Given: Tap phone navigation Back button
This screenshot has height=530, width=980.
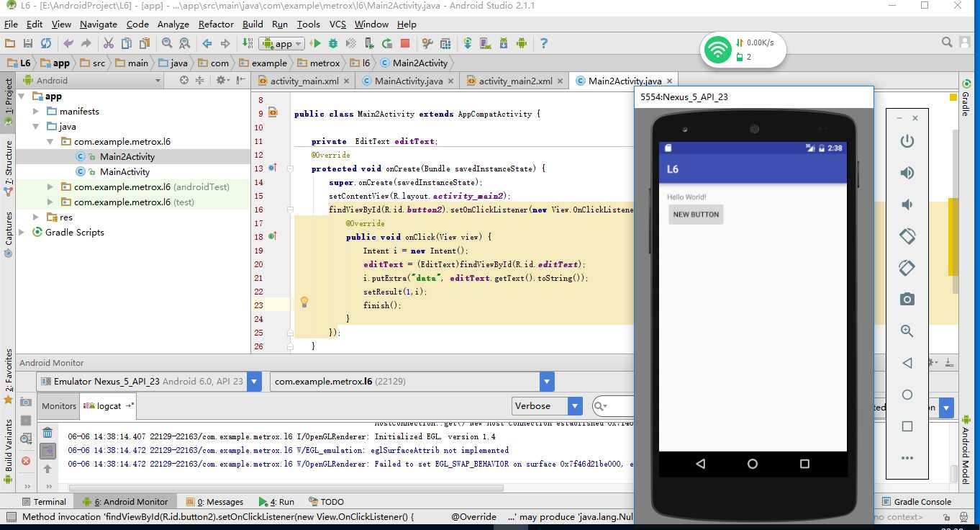Looking at the screenshot, I should coord(701,464).
